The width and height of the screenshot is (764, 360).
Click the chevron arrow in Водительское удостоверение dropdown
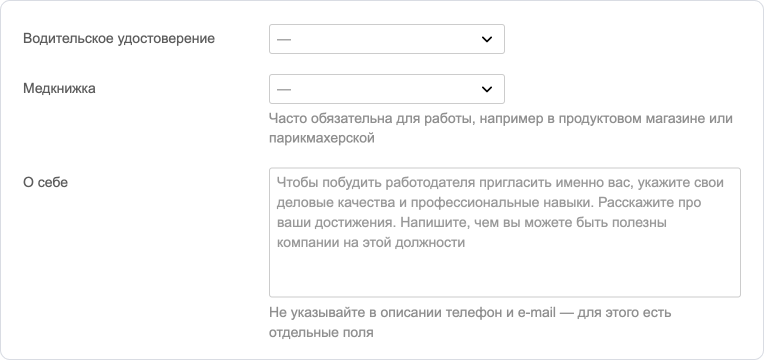[x=487, y=39]
